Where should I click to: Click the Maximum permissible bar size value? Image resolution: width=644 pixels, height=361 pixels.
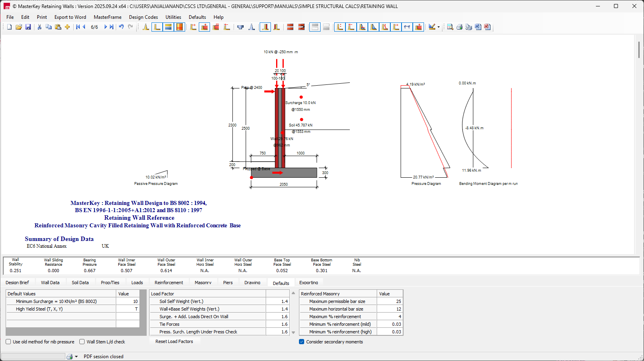390,301
